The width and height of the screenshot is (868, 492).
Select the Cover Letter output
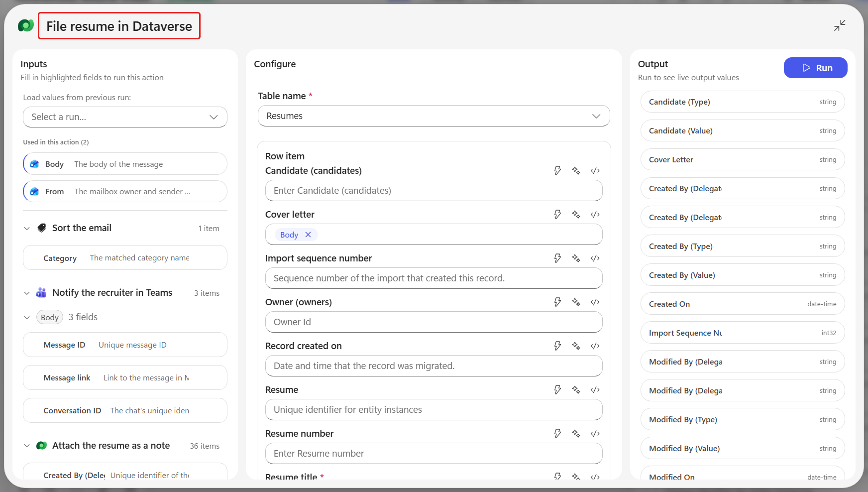click(742, 160)
